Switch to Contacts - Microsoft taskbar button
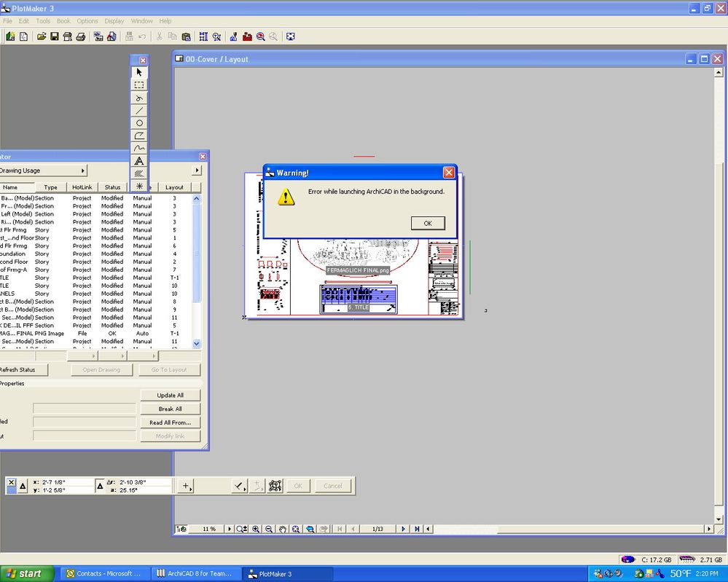The image size is (728, 582). click(106, 574)
